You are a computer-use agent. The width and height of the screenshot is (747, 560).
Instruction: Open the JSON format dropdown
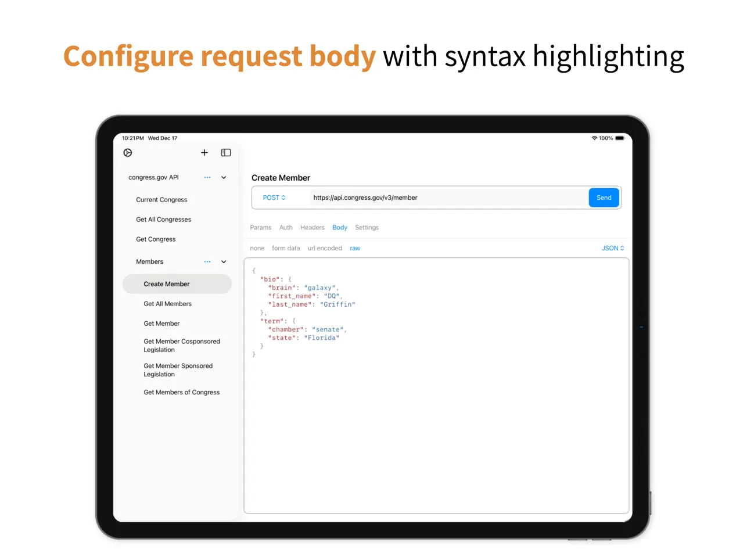(613, 248)
